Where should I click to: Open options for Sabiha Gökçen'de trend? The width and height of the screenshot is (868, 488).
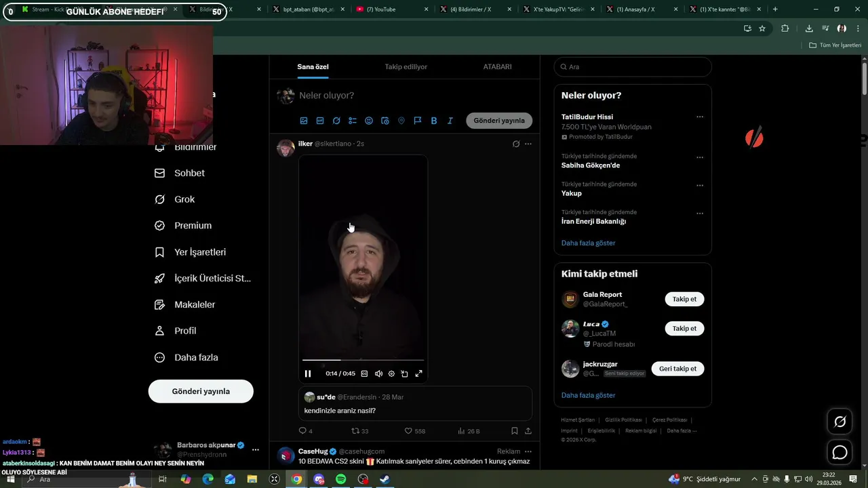(x=700, y=157)
